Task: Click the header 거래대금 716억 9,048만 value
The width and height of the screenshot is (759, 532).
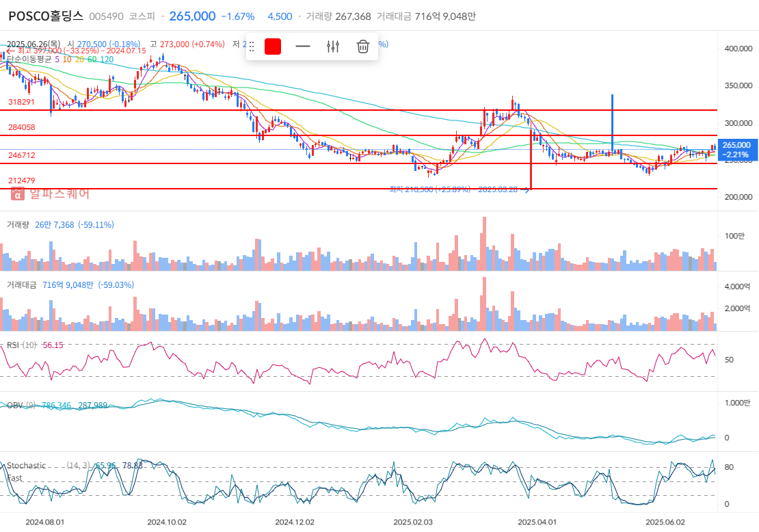Action: [x=445, y=16]
